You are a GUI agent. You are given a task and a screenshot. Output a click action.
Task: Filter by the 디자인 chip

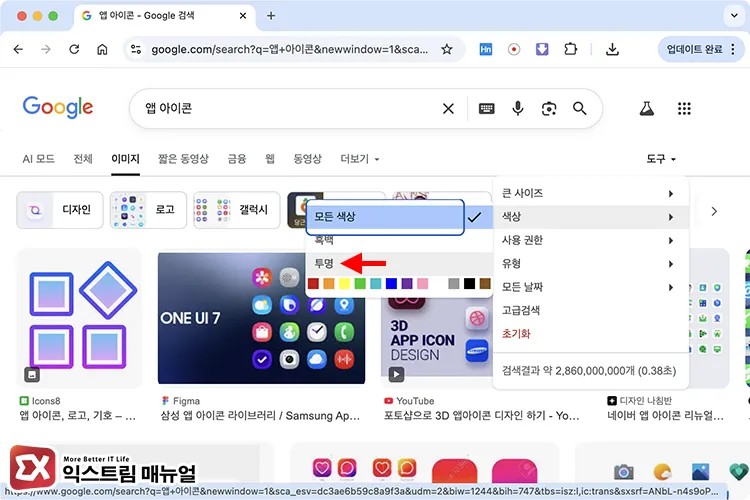coord(60,210)
